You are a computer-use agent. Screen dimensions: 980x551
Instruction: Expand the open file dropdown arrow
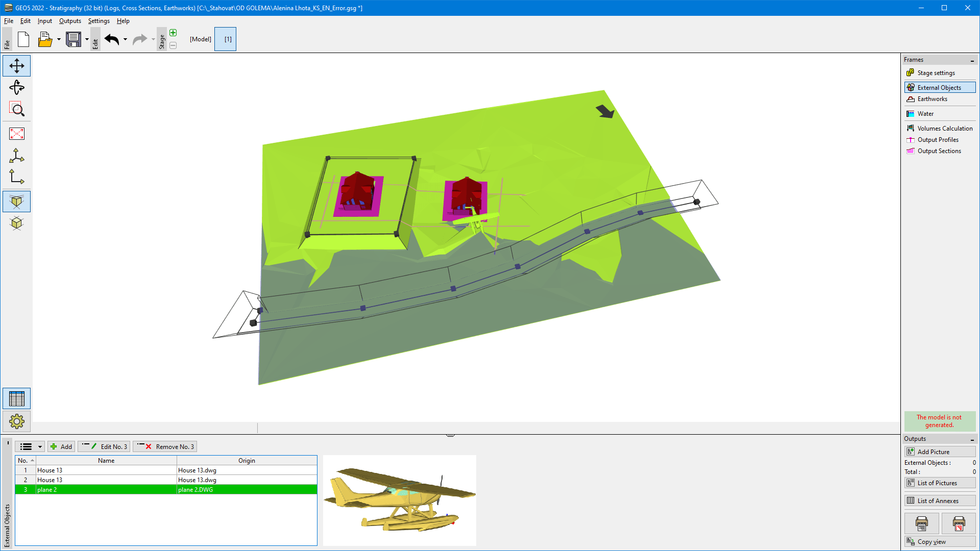[x=59, y=39]
